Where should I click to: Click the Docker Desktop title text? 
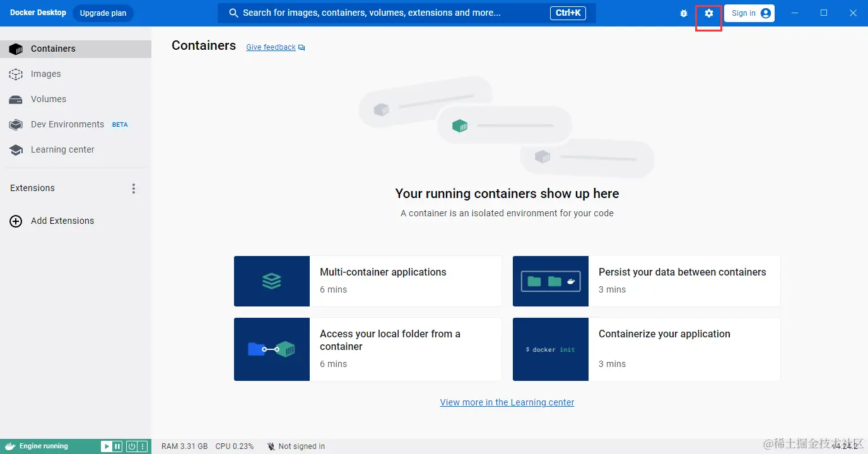tap(38, 13)
